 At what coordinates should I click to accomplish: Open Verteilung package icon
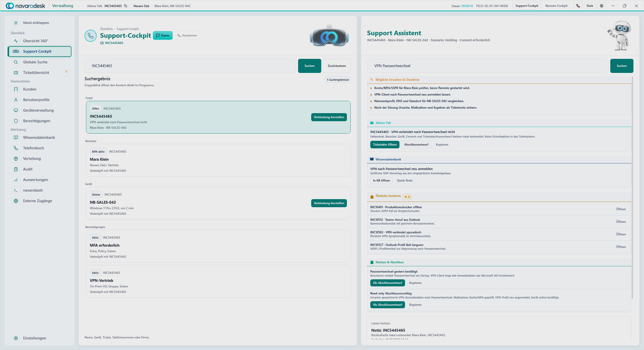pos(16,158)
